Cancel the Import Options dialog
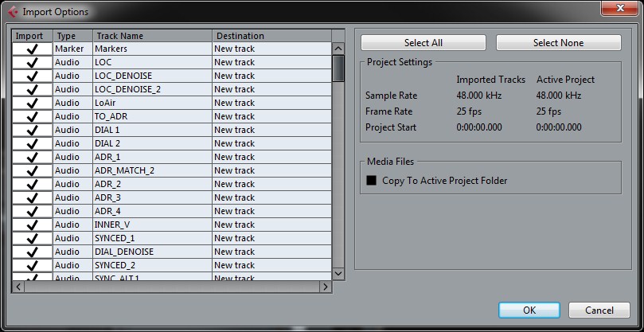The height and width of the screenshot is (332, 644). tap(599, 311)
